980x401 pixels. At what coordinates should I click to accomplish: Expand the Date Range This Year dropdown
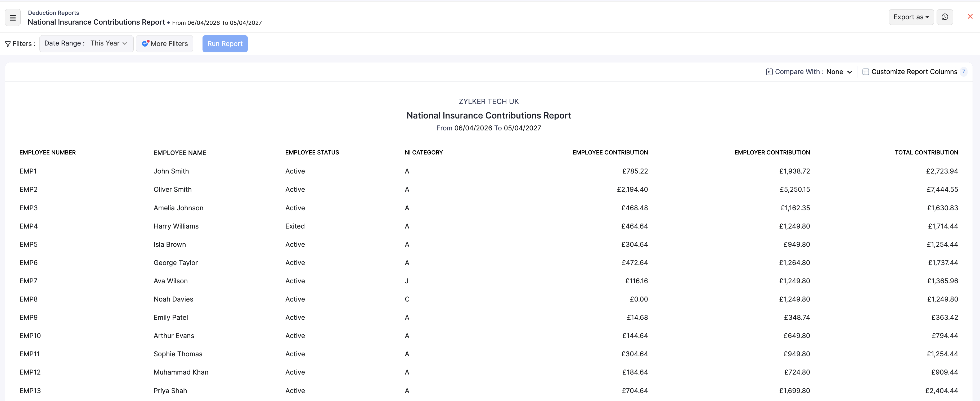86,43
